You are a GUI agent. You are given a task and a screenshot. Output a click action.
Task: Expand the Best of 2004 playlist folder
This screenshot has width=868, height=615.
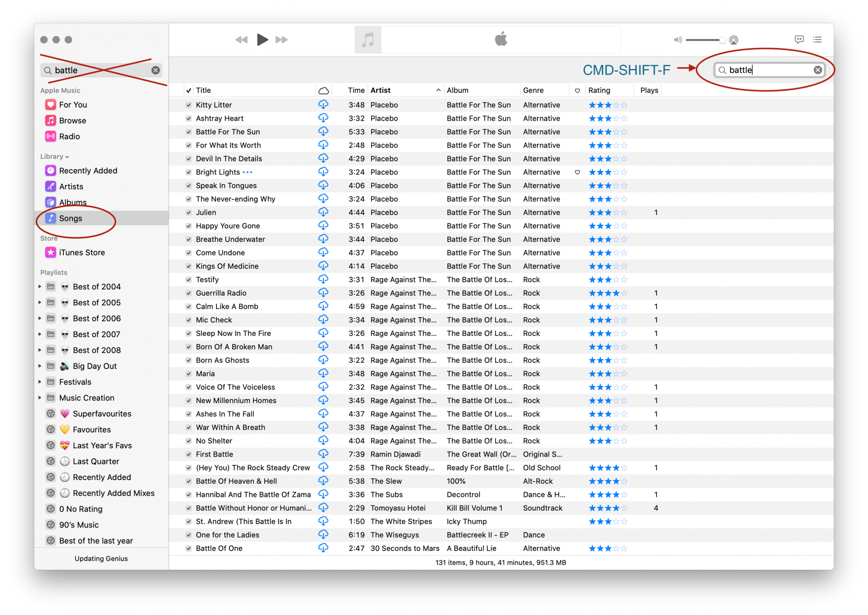click(40, 286)
